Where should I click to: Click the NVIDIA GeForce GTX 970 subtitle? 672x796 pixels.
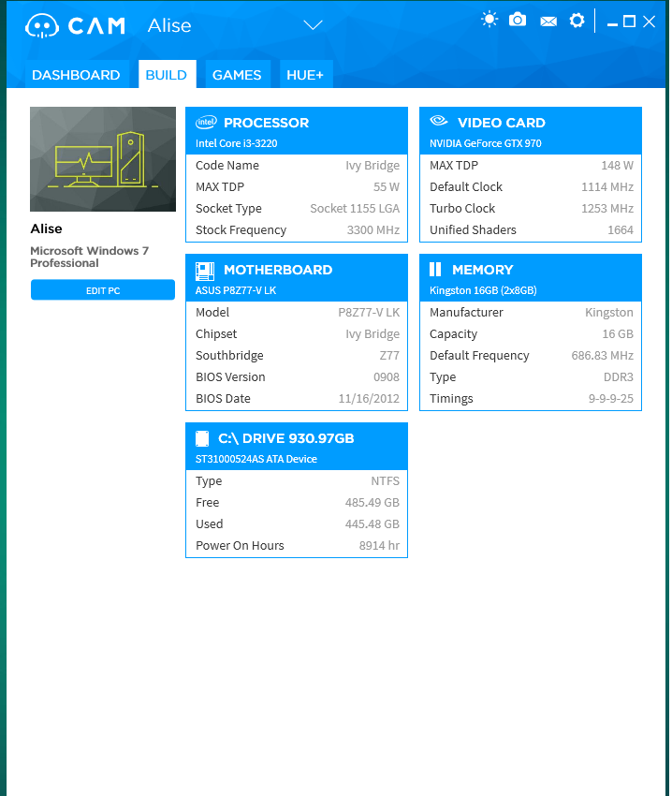pos(486,143)
